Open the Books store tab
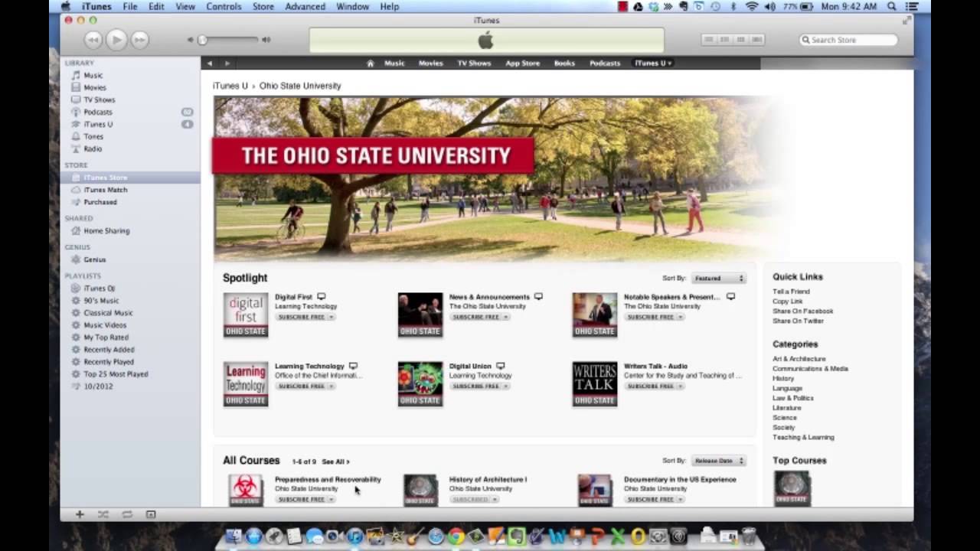This screenshot has width=980, height=551. [564, 63]
